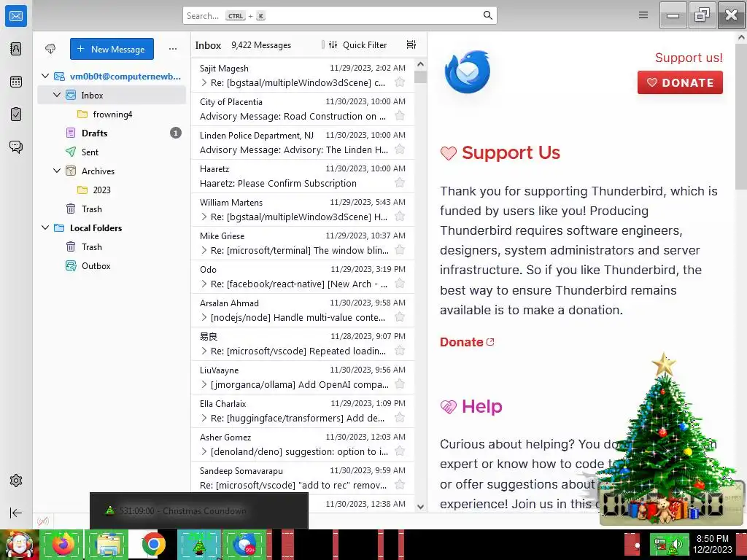
Task: Click in the global search field
Action: coord(340,16)
